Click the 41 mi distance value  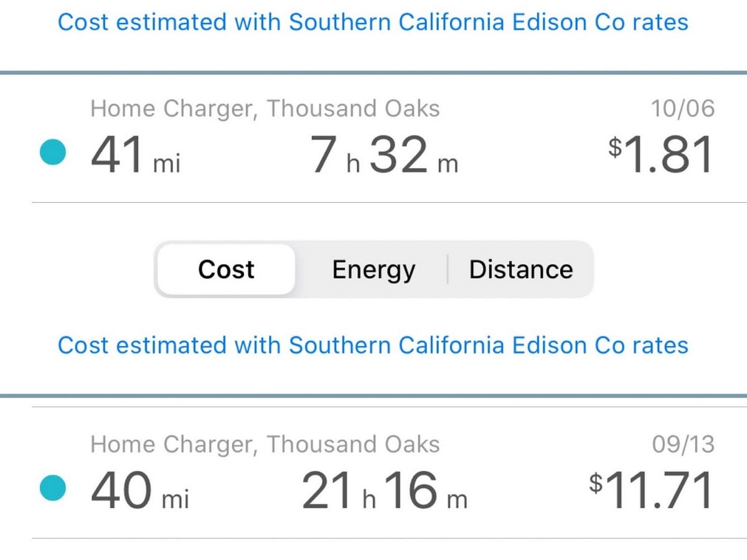click(x=136, y=156)
